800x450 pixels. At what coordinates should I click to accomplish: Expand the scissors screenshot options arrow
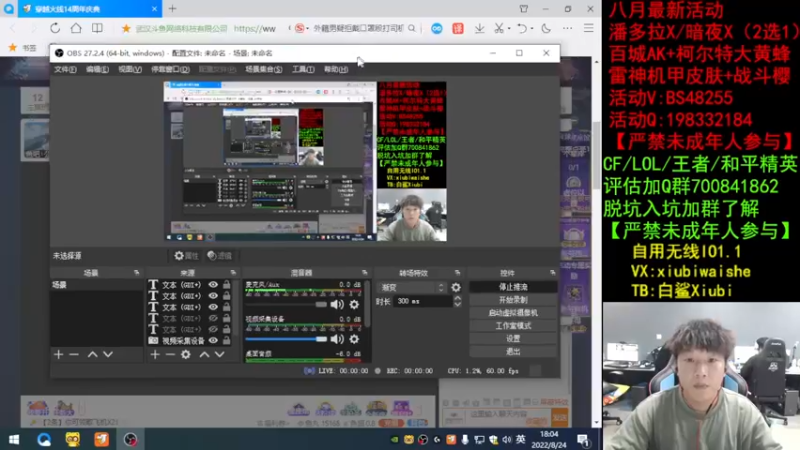point(509,29)
